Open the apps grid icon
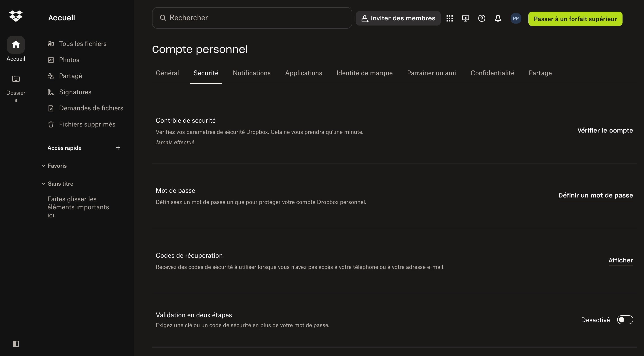 (x=449, y=18)
